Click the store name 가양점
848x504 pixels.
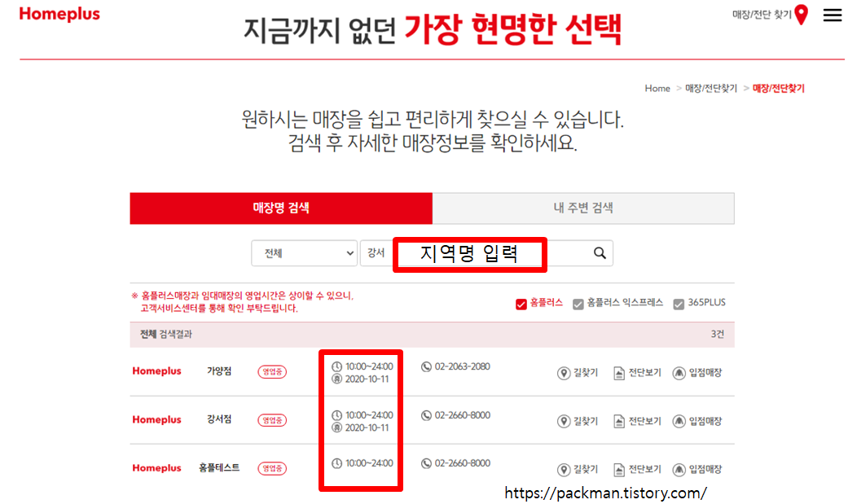[219, 371]
